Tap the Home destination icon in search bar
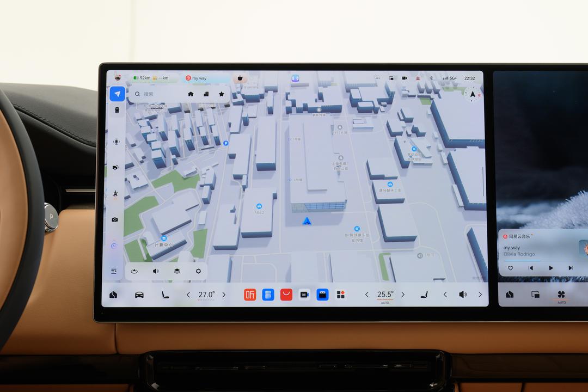The image size is (588, 392). [191, 94]
